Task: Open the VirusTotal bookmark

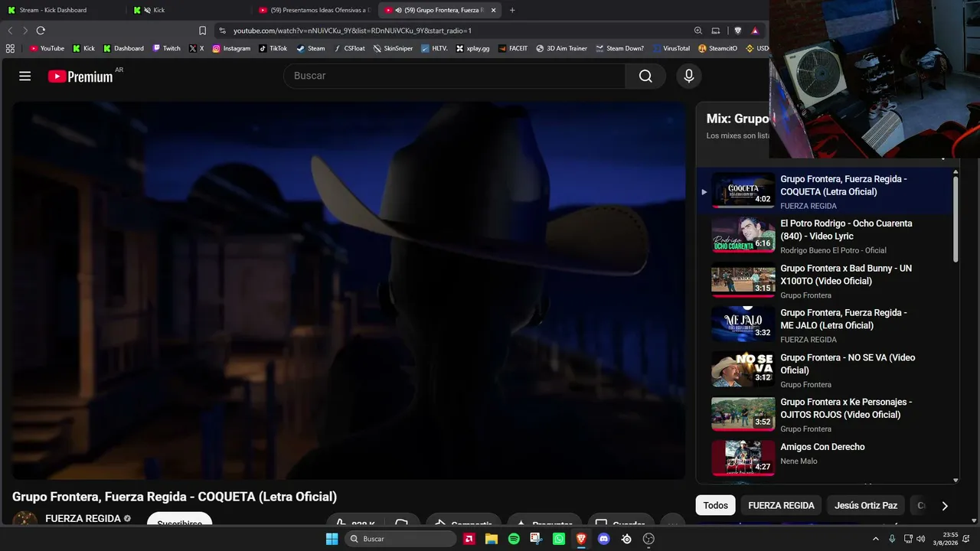Action: click(671, 48)
